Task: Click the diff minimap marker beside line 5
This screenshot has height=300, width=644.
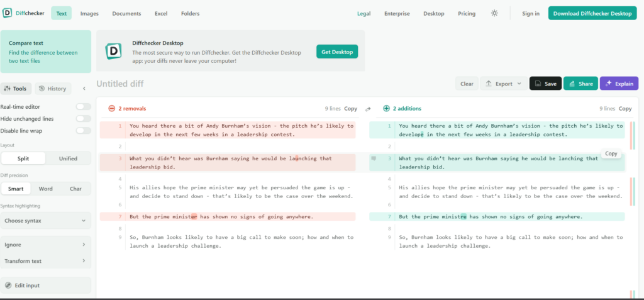Action: pyautogui.click(x=633, y=191)
